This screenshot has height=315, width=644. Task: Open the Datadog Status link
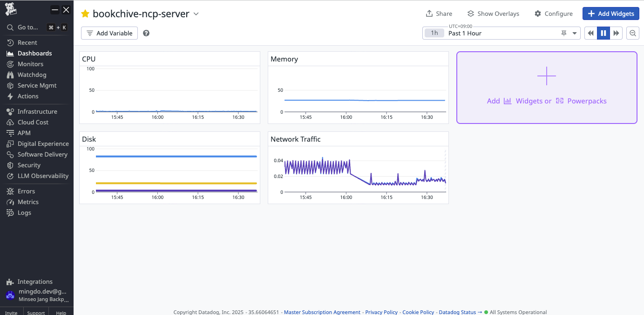460,312
